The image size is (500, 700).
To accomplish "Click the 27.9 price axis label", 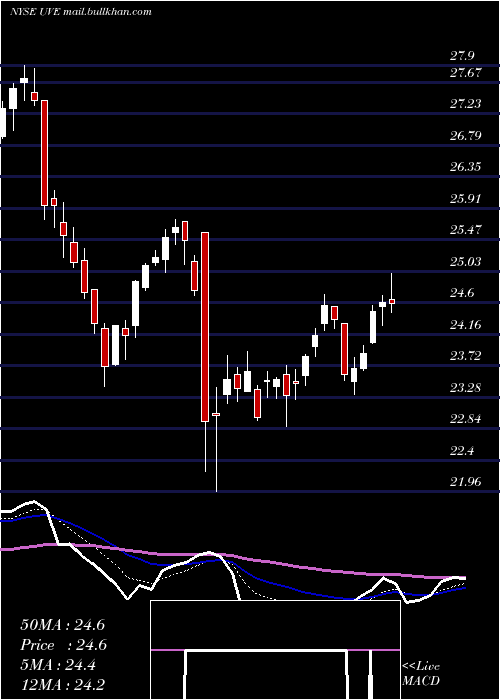I will tap(462, 56).
